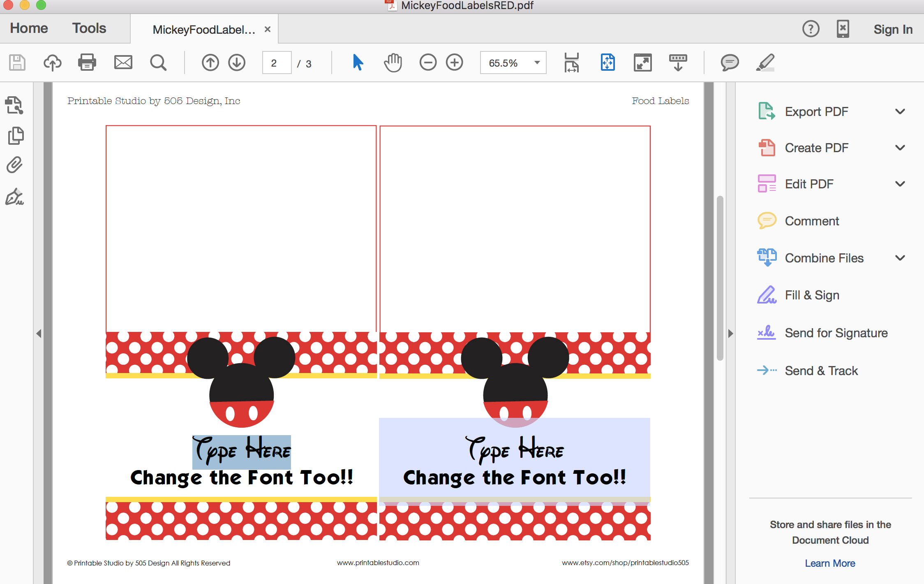
Task: Click the Sign In button
Action: click(893, 29)
